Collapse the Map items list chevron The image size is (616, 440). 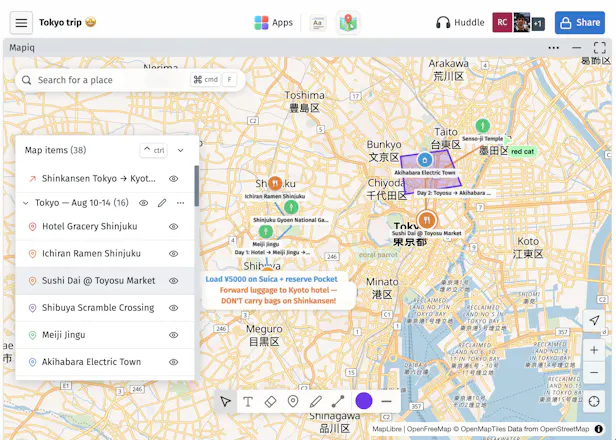coord(180,150)
